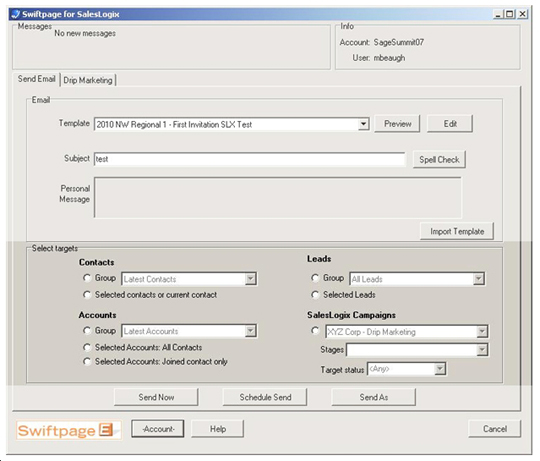540x461 pixels.
Task: Open the Template dropdown list
Action: [363, 124]
